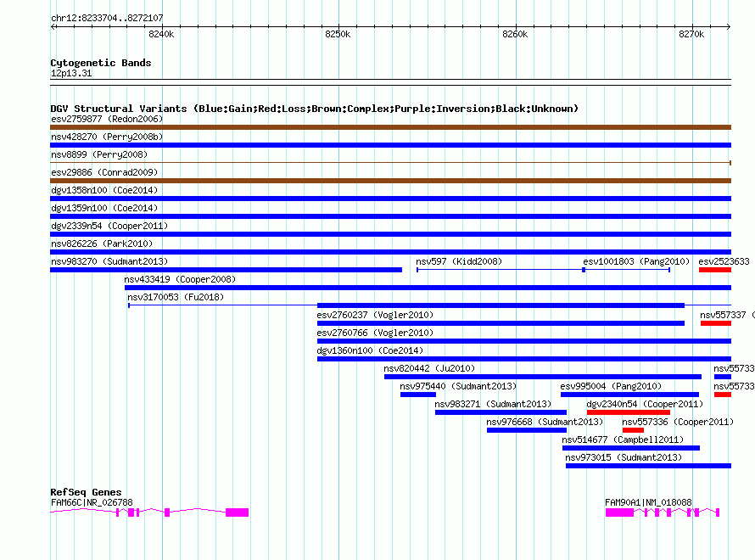Click the chr12:8233704..8272107 coordinates label

107,18
